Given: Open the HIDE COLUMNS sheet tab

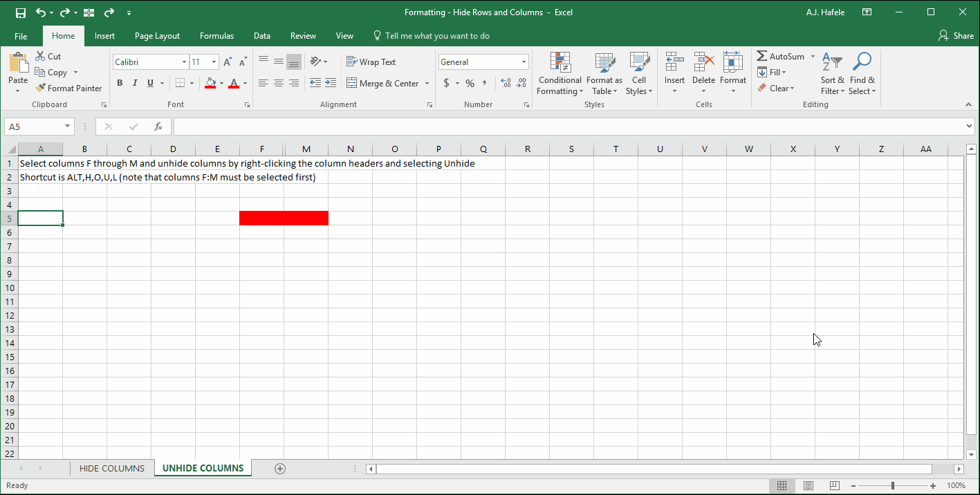Looking at the screenshot, I should (112, 468).
